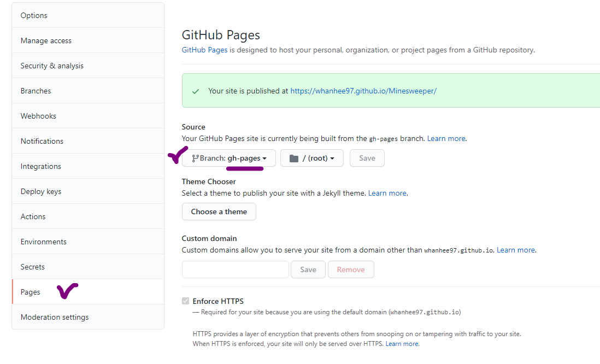Image resolution: width=600 pixels, height=364 pixels.
Task: Click the GitHub Pages intro link
Action: click(204, 50)
